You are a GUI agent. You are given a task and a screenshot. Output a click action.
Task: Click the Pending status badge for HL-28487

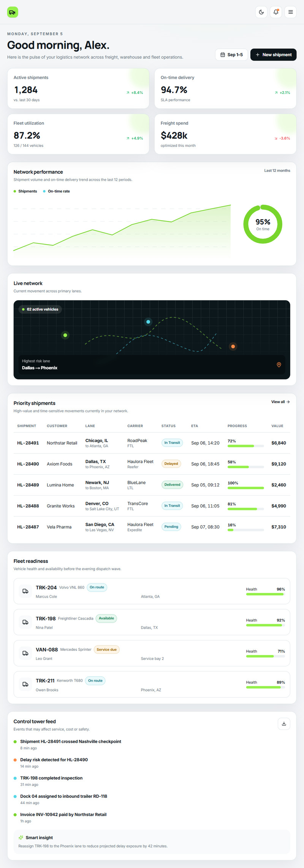tap(171, 527)
